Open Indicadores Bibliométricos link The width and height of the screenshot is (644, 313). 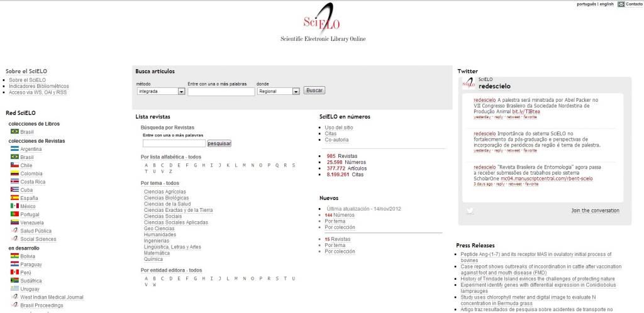39,86
